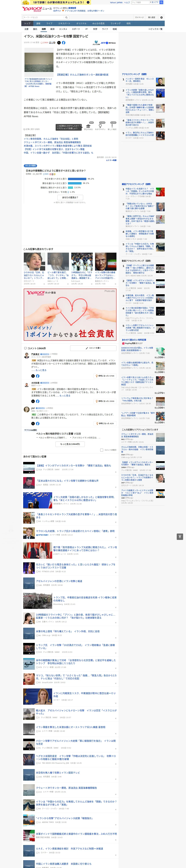This screenshot has width=186, height=868.
Task: Click コメントを書く button
Action: [93, 348]
